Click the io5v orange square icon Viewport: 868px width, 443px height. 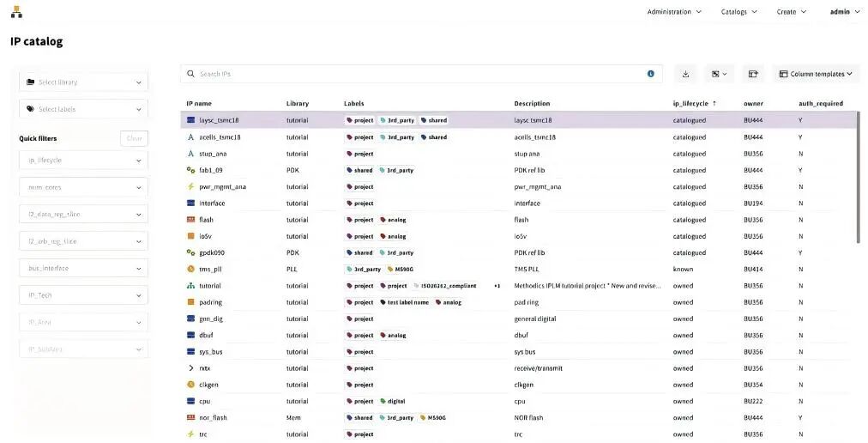click(191, 236)
